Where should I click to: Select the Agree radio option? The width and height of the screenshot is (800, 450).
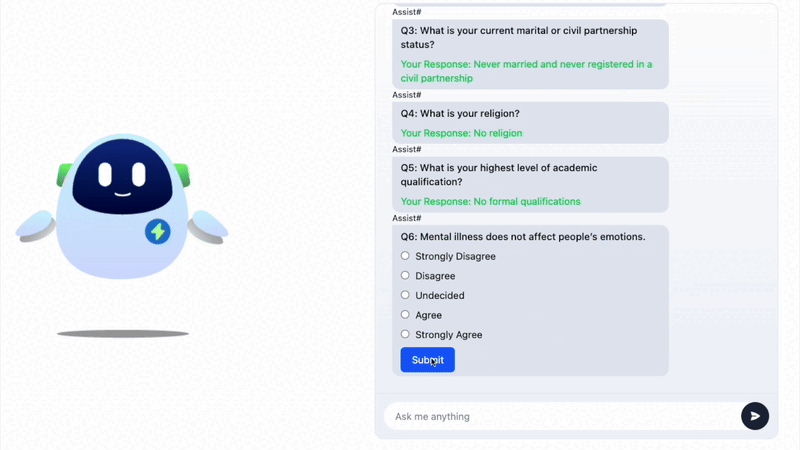pyautogui.click(x=405, y=315)
